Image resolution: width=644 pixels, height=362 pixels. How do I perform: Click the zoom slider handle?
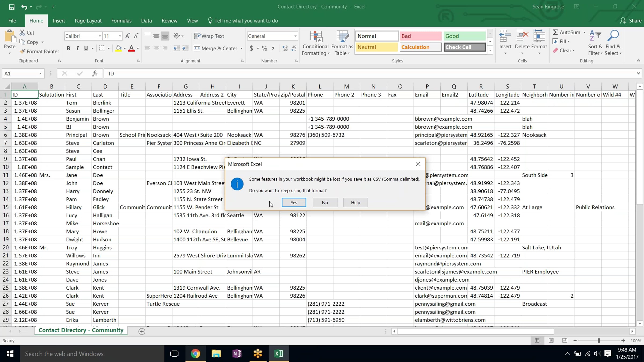coord(599,341)
